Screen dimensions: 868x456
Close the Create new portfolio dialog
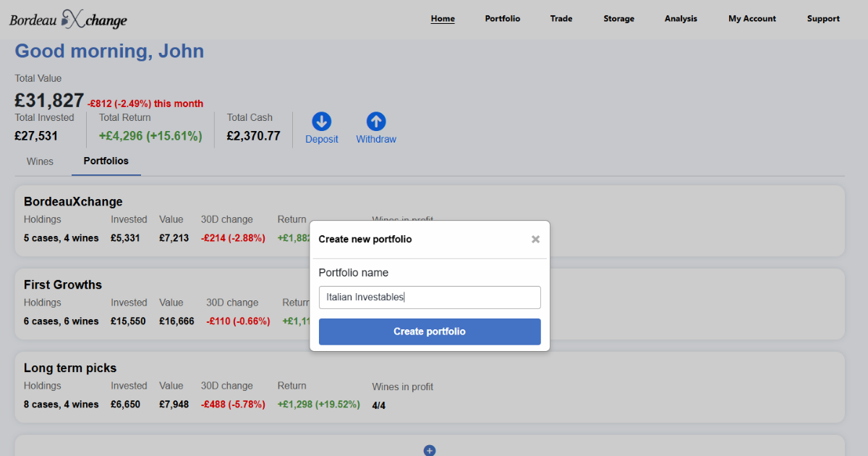tap(535, 240)
